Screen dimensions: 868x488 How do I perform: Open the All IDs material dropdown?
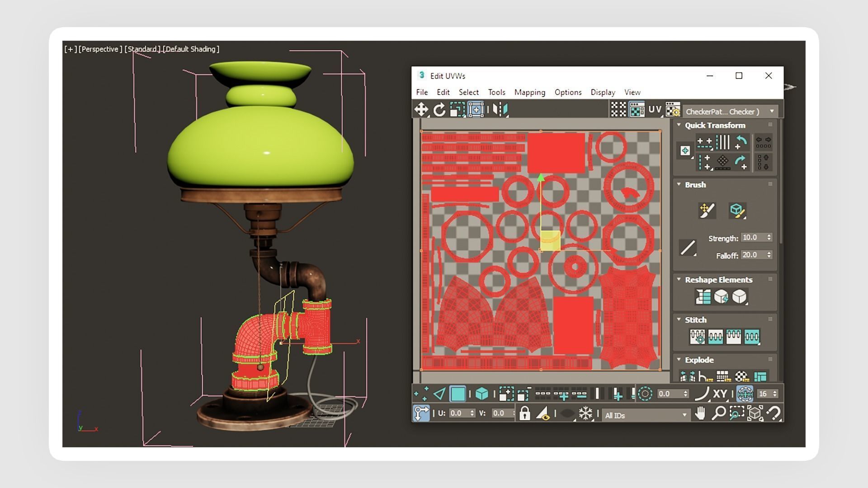point(646,415)
